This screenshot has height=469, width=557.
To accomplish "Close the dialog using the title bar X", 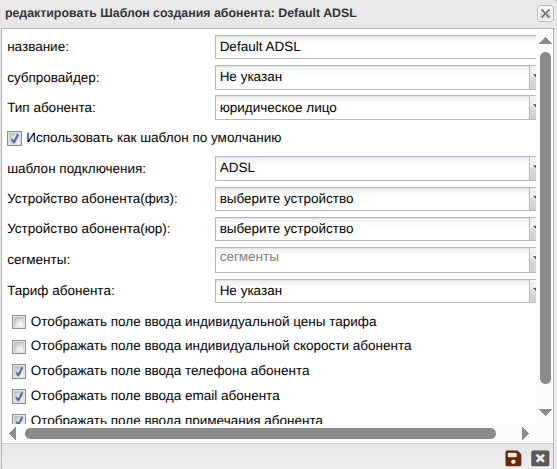I will point(545,14).
